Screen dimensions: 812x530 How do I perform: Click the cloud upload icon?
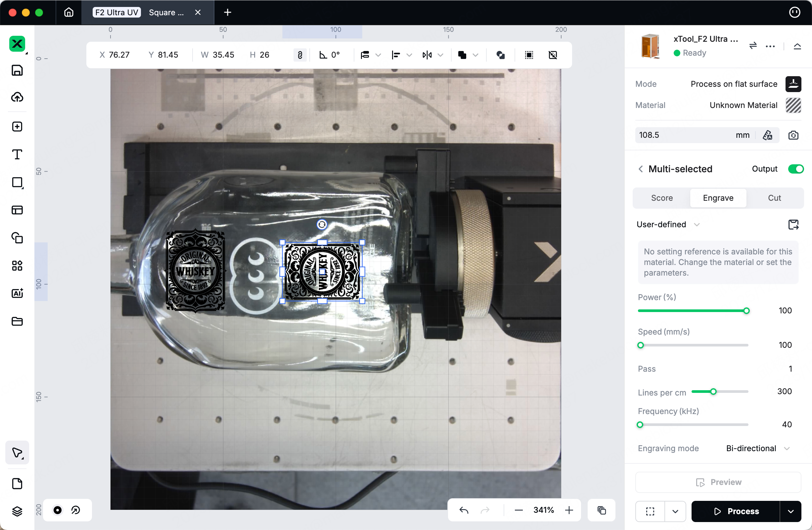click(17, 97)
